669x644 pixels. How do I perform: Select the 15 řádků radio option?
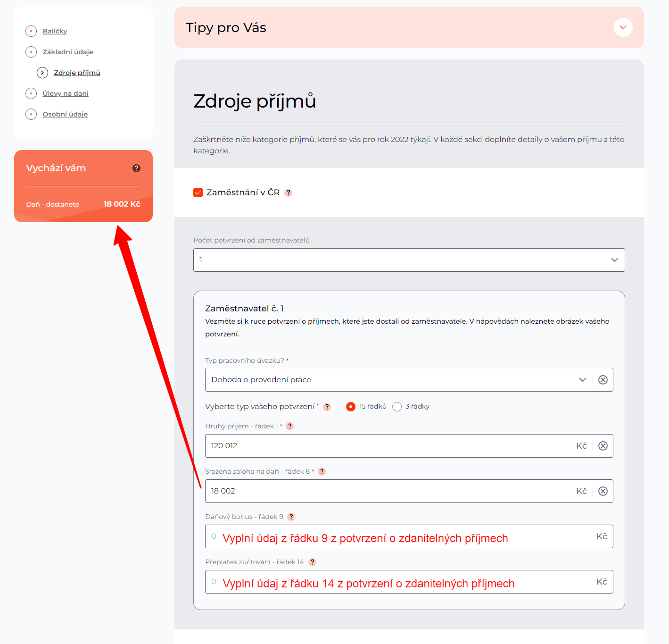tap(351, 407)
